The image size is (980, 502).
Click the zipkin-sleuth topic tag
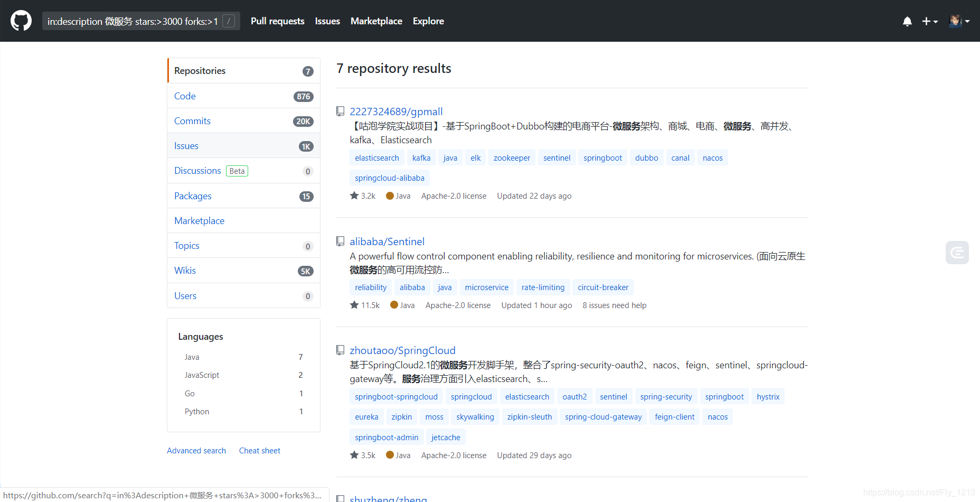point(530,417)
